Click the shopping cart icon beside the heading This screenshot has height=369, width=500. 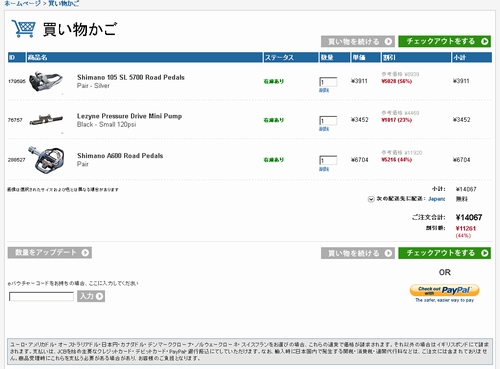pos(23,29)
